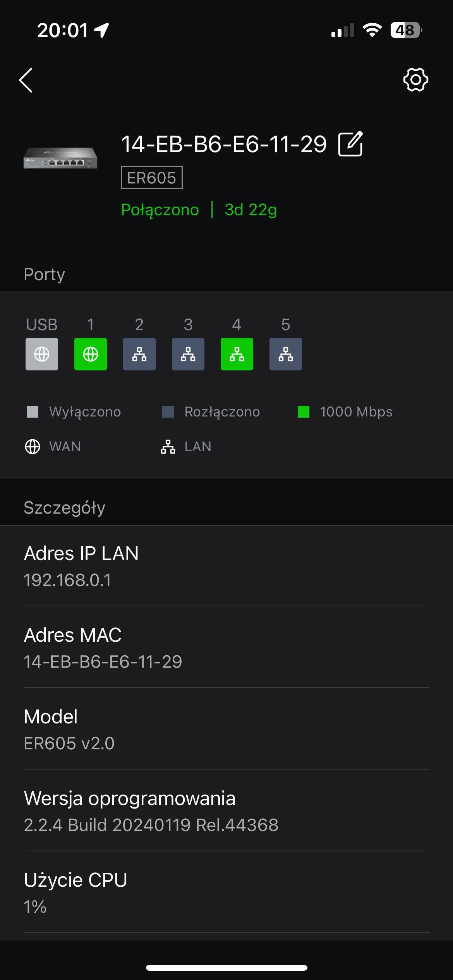Tap connected LAN port 4 icon

[x=237, y=354]
